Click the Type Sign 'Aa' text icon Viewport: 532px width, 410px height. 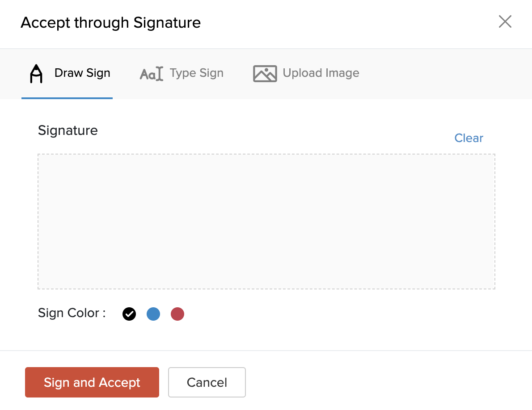pyautogui.click(x=152, y=74)
